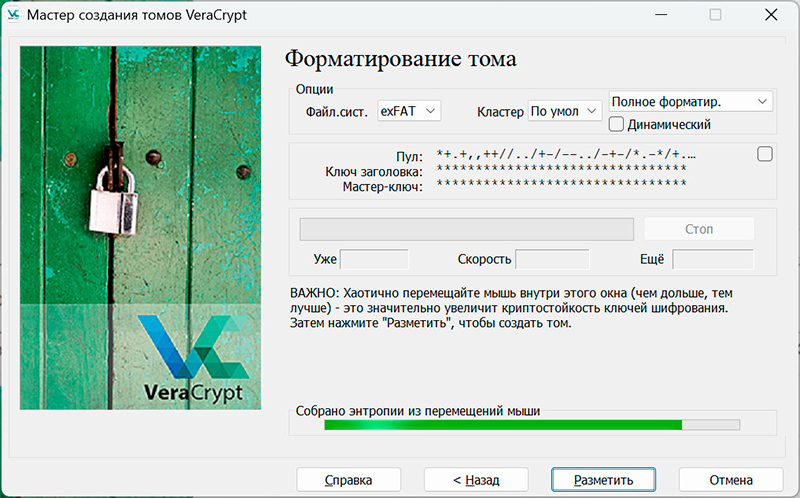Click the empty formatting progress bar

[x=466, y=229]
